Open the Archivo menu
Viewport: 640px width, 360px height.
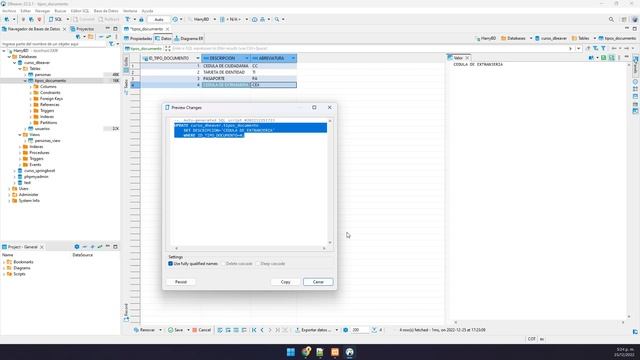(x=9, y=11)
